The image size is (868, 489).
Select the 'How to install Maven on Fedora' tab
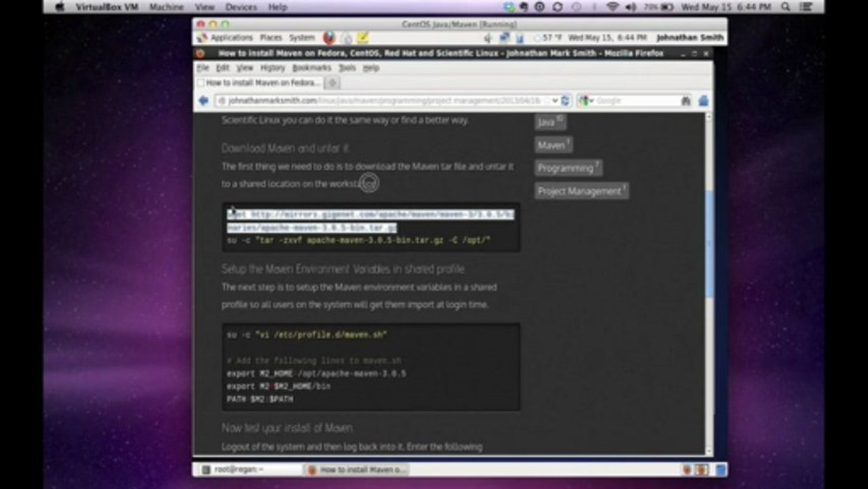click(x=259, y=82)
